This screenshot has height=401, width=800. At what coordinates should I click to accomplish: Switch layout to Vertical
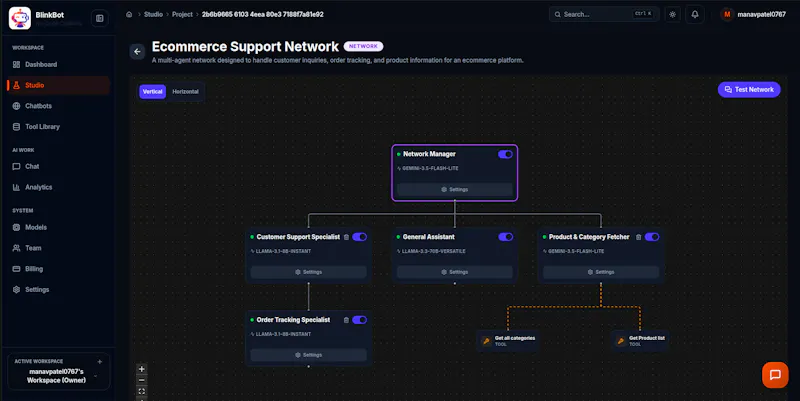(x=153, y=91)
